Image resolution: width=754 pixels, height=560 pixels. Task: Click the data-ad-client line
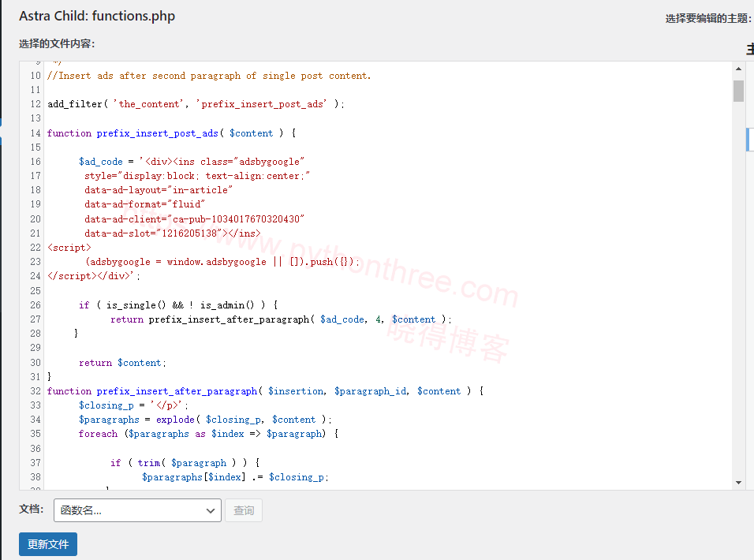(x=194, y=218)
